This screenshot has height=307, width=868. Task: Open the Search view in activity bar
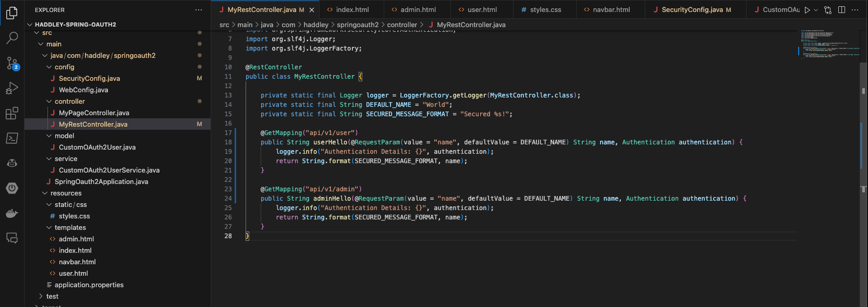coord(12,38)
